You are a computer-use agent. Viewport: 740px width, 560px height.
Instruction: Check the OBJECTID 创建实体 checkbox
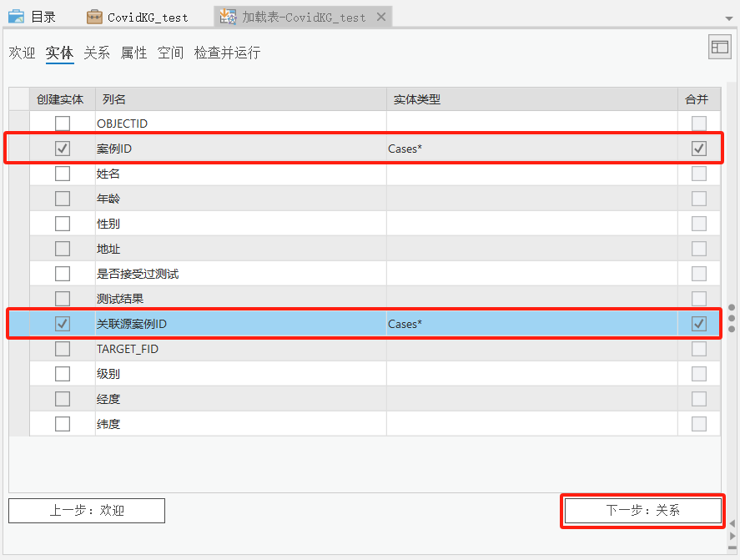tap(62, 124)
